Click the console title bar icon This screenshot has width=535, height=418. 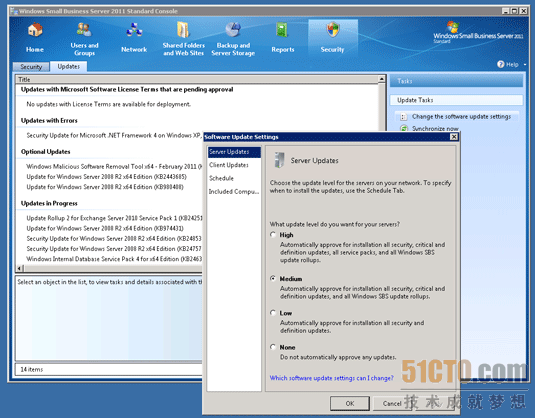pyautogui.click(x=14, y=11)
